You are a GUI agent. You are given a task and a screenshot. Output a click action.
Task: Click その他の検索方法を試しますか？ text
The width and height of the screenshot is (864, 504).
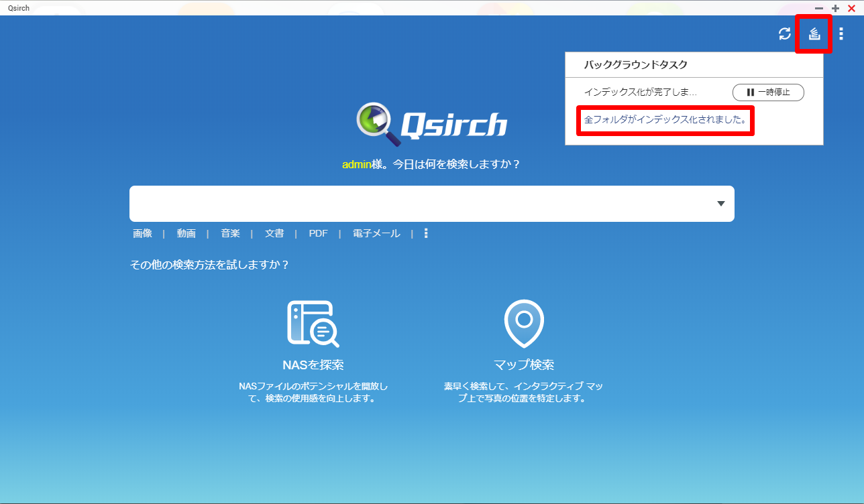click(x=209, y=265)
